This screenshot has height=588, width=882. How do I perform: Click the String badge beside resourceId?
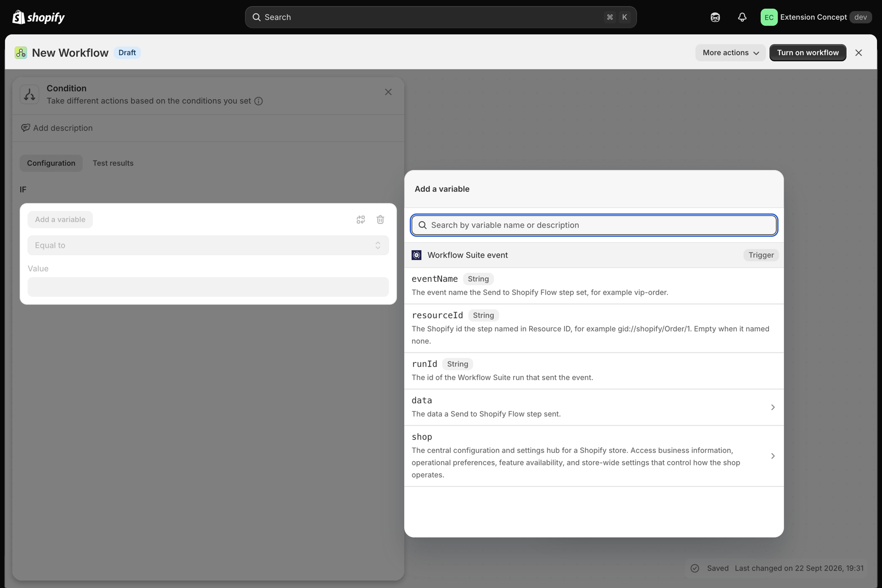point(483,315)
